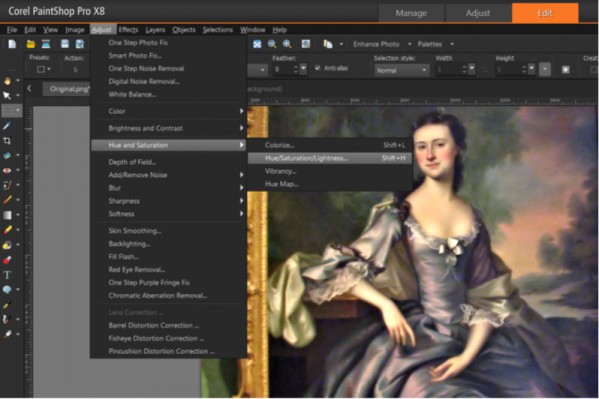599x399 pixels.
Task: Open the Effects menu
Action: (x=128, y=30)
